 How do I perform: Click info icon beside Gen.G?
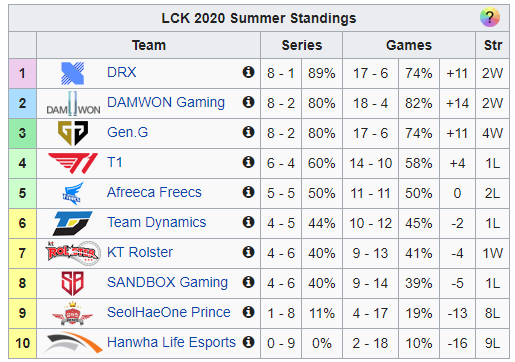tap(248, 132)
